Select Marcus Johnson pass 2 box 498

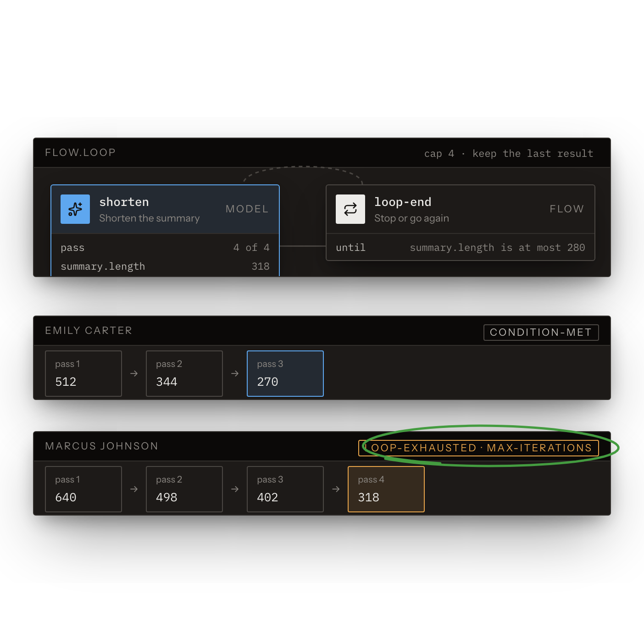pos(184,489)
